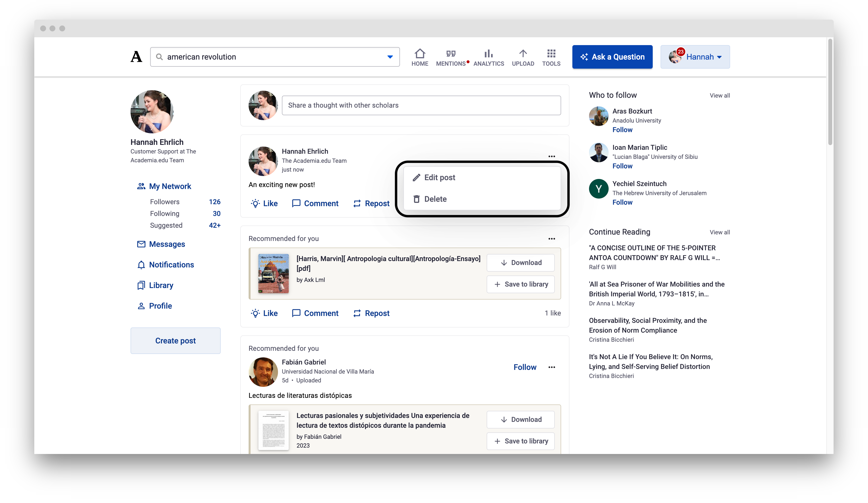
Task: Open Messages from the sidebar
Action: tap(161, 244)
